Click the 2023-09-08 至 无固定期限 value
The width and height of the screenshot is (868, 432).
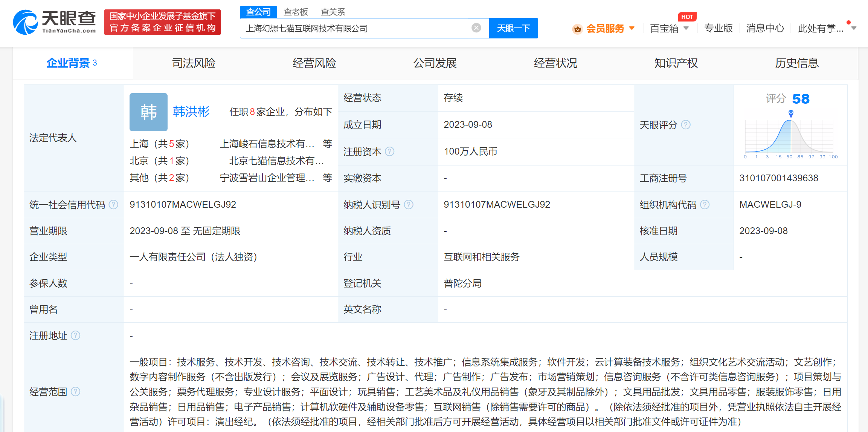(x=185, y=231)
